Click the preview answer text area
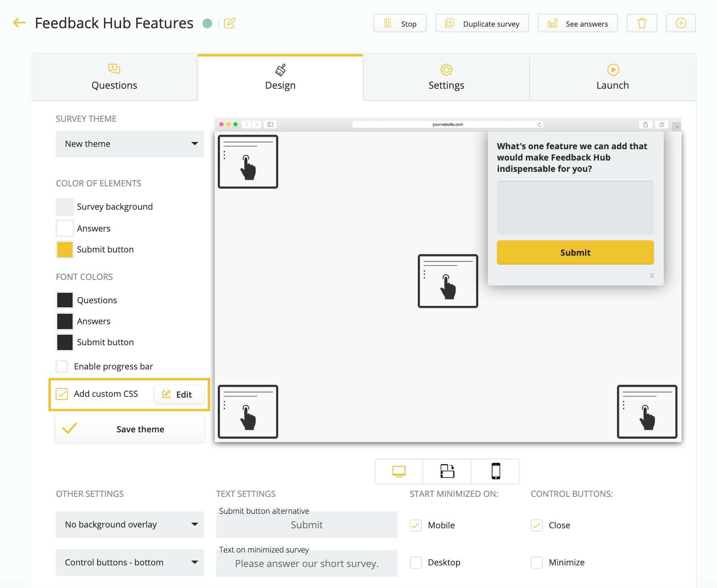717x588 pixels. (575, 208)
